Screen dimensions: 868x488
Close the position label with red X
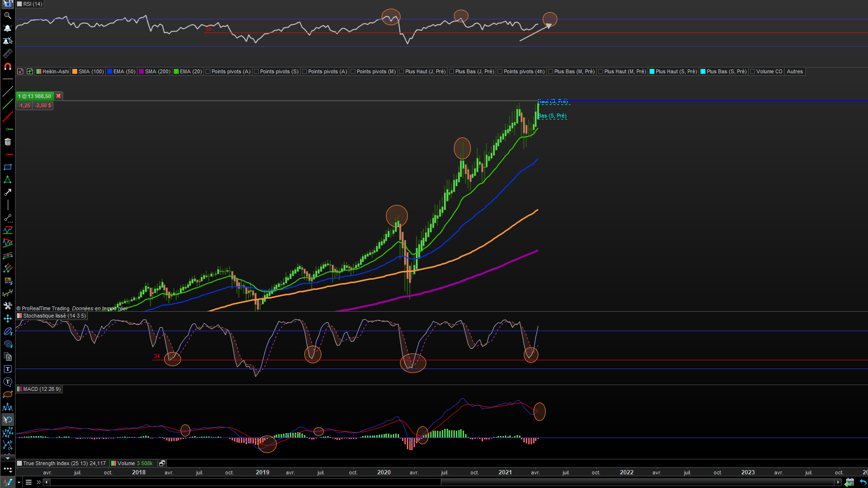[59, 96]
